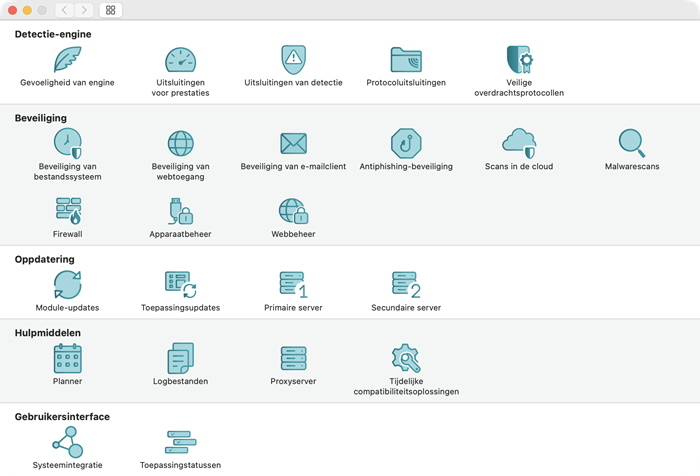Open Toepassingstatussen checklist icon

point(180,442)
